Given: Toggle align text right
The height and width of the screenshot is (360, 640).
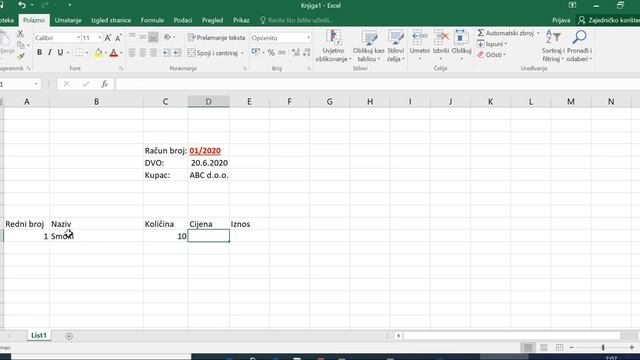Looking at the screenshot, I should click(x=153, y=53).
